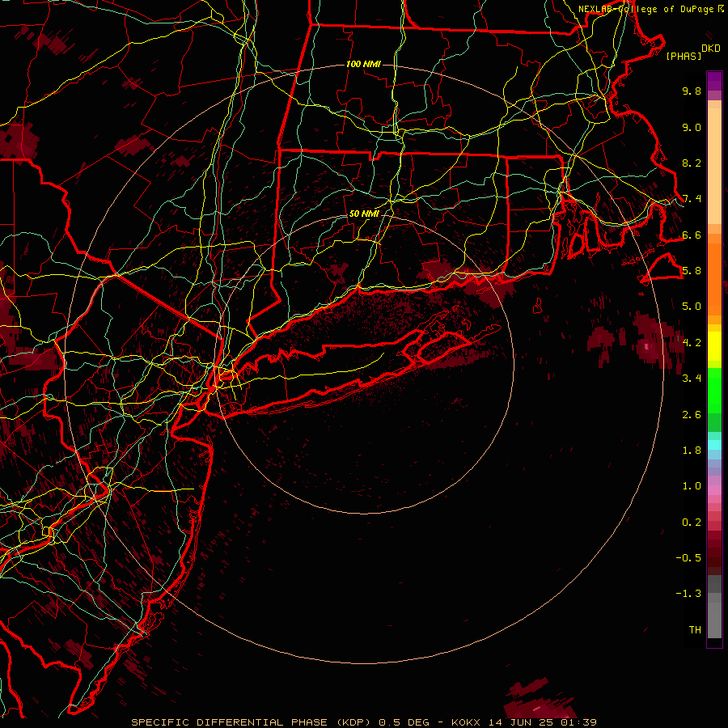The width and height of the screenshot is (728, 728).
Task: Click the "KOKX" radar site identifier in the caption
Action: (468, 722)
